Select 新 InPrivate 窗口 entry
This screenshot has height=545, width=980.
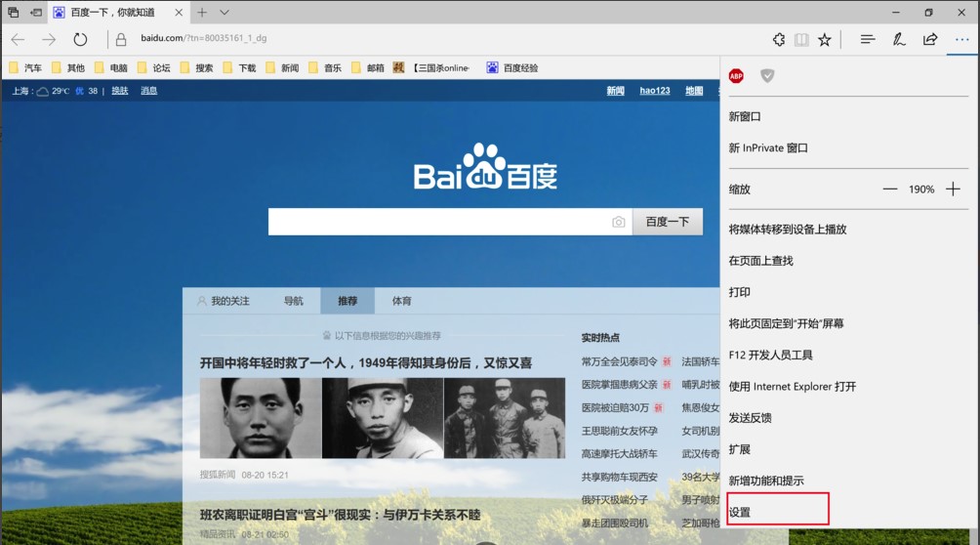tap(768, 147)
